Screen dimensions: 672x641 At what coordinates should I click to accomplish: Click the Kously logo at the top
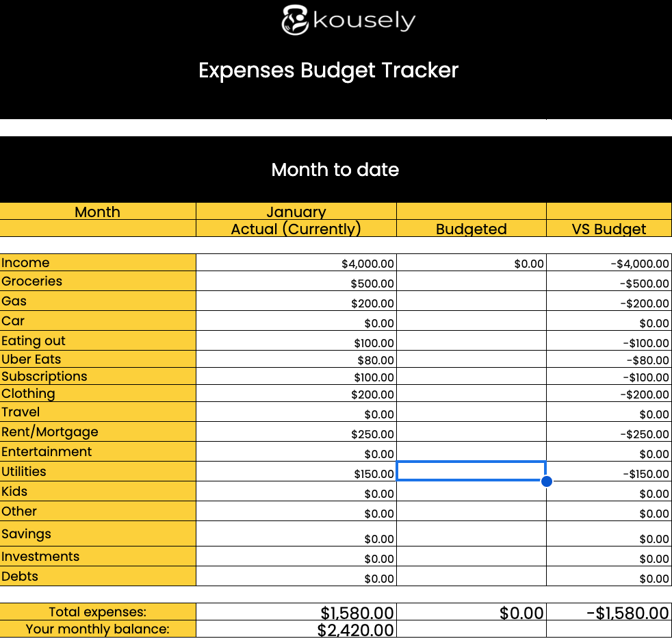(x=348, y=19)
